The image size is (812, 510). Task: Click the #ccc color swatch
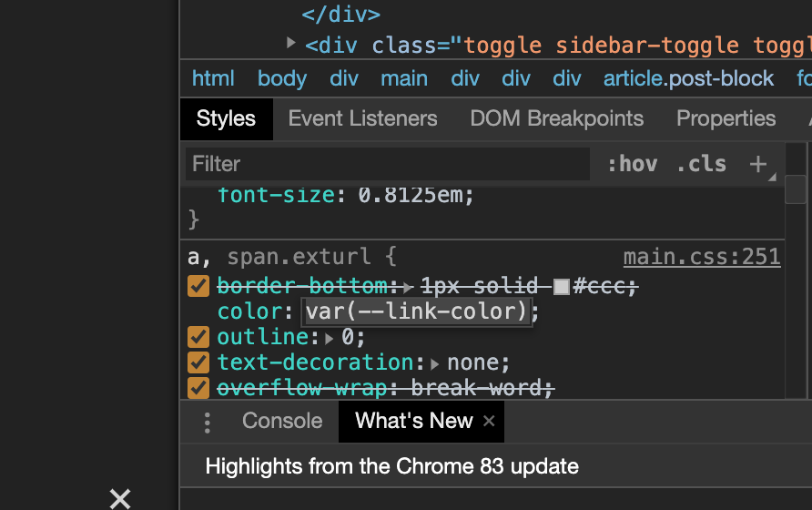pyautogui.click(x=562, y=287)
